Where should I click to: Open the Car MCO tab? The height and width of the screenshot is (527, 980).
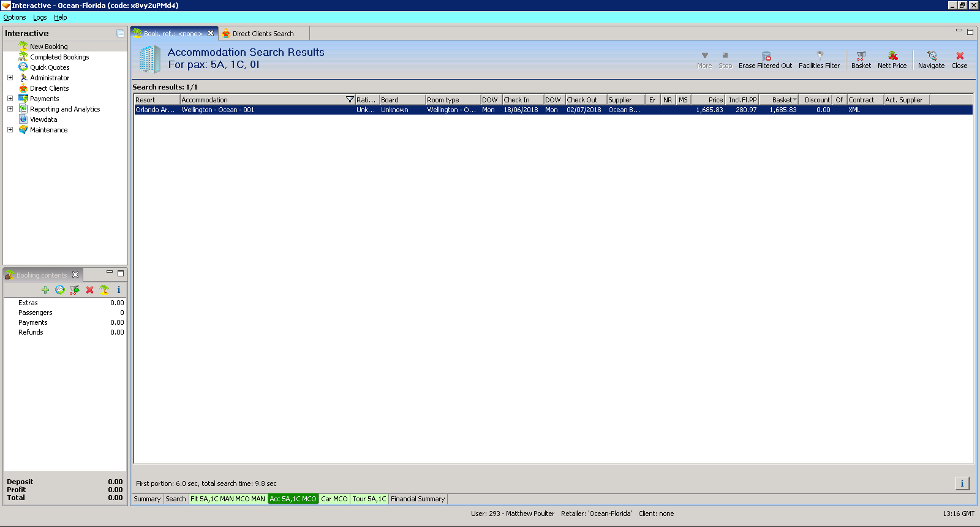[x=334, y=499]
